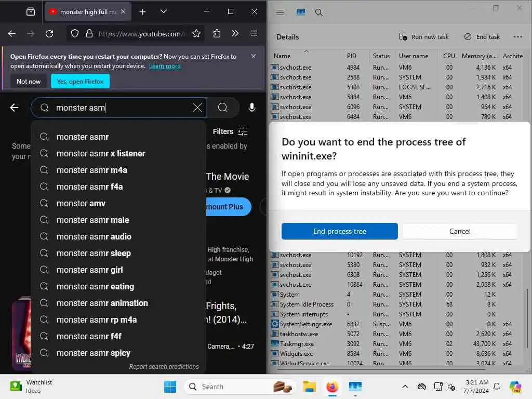Click End task in Task Manager
Image resolution: width=532 pixels, height=399 pixels.
point(482,37)
